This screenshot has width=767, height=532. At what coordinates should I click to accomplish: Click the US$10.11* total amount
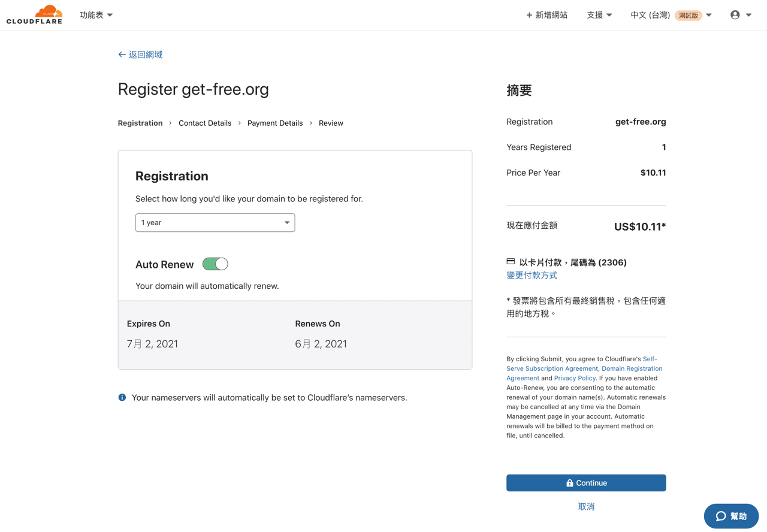pyautogui.click(x=640, y=226)
